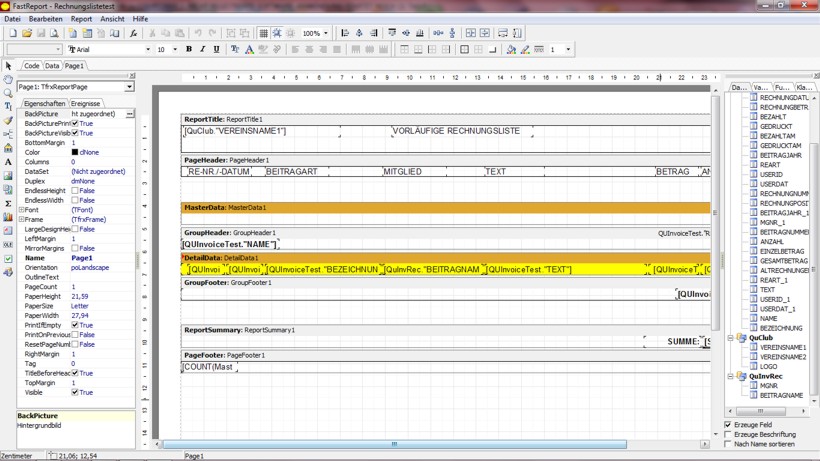Toggle Italic text formatting
This screenshot has height=461, width=820.
tap(203, 49)
